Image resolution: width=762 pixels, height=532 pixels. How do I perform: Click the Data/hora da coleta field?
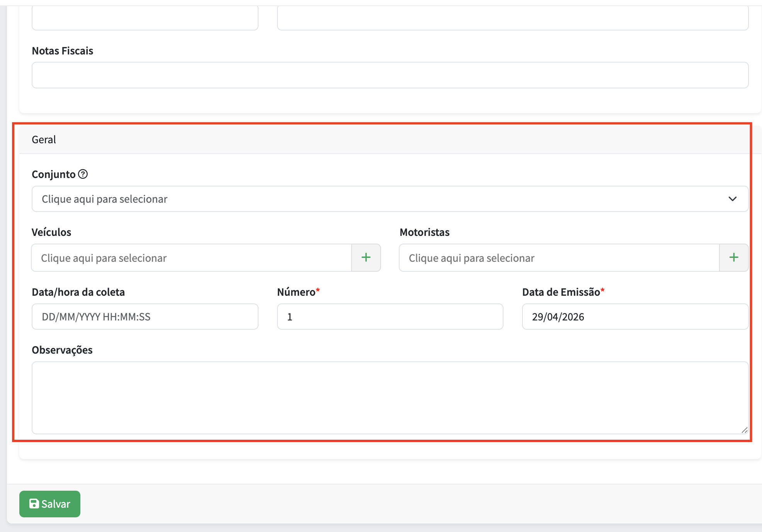(x=145, y=317)
